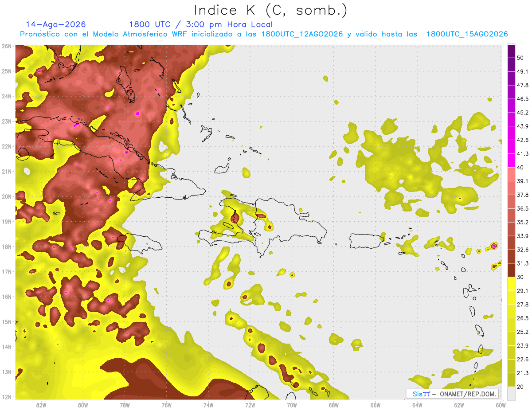Pick the bright yellow segment between 29.1 and 30
This screenshot has width=532, height=411.
511,284
